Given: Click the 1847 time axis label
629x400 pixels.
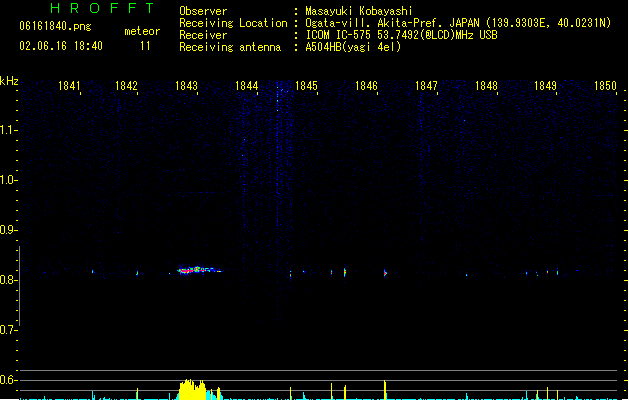Looking at the screenshot, I should point(426,86).
